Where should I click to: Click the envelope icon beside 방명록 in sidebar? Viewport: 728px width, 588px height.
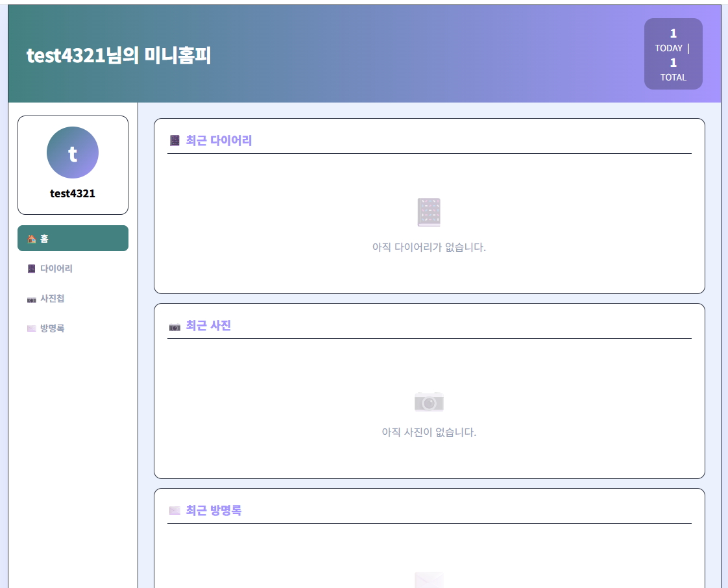pyautogui.click(x=31, y=328)
